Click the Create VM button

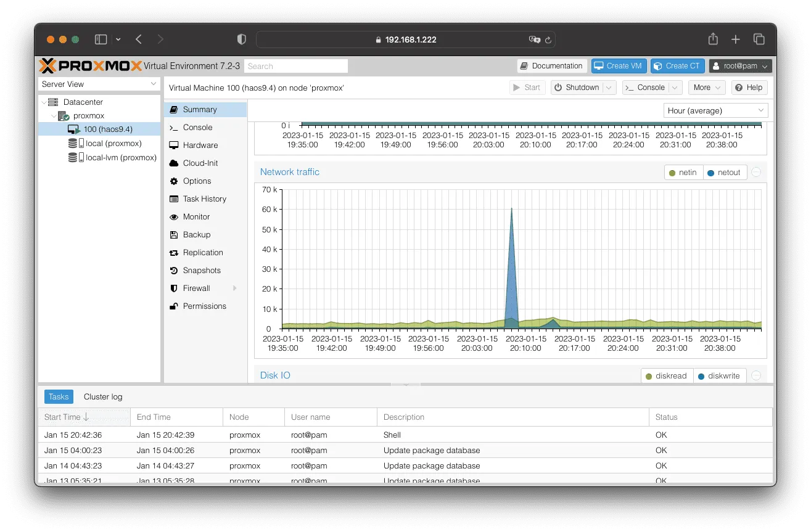tap(619, 66)
